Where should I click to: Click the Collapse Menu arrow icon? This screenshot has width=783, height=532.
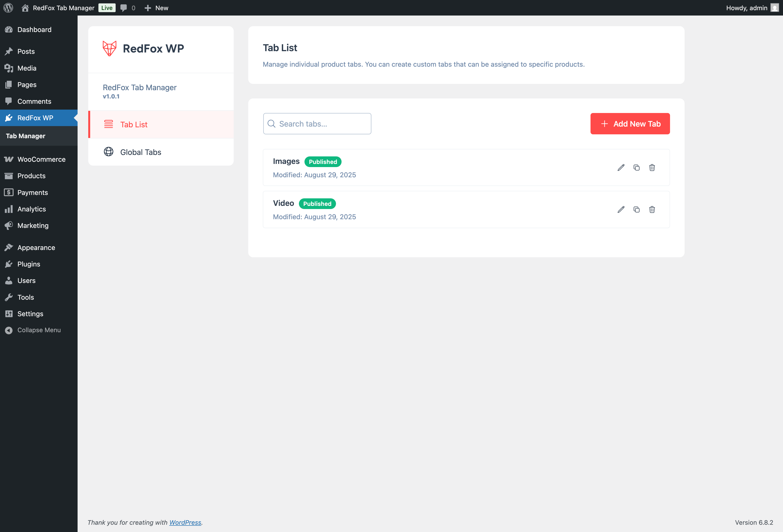pos(9,330)
